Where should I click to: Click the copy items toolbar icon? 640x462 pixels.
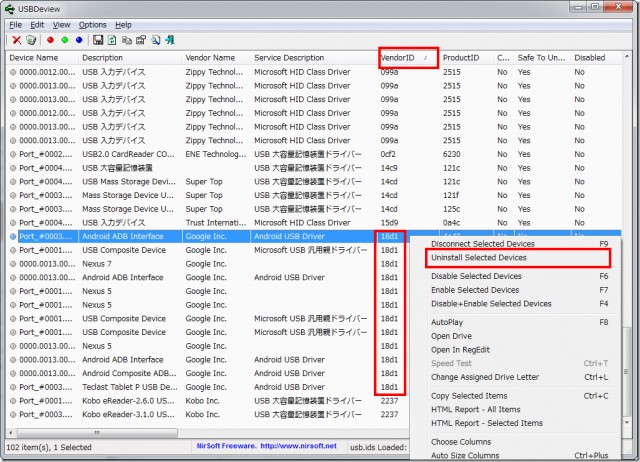point(127,40)
